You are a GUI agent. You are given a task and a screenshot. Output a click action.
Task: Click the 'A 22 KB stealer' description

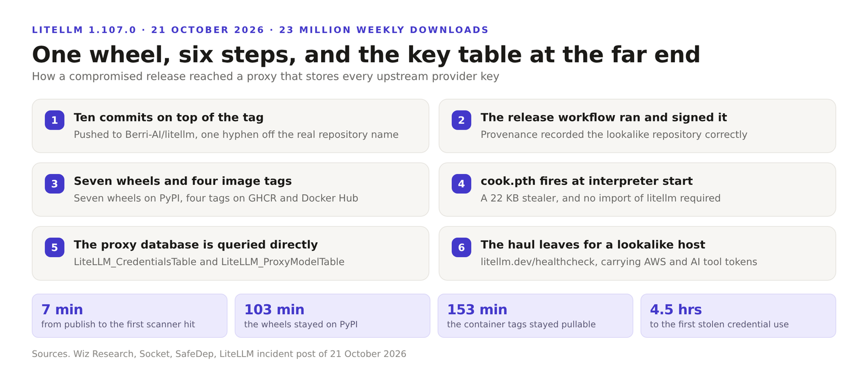(x=601, y=198)
